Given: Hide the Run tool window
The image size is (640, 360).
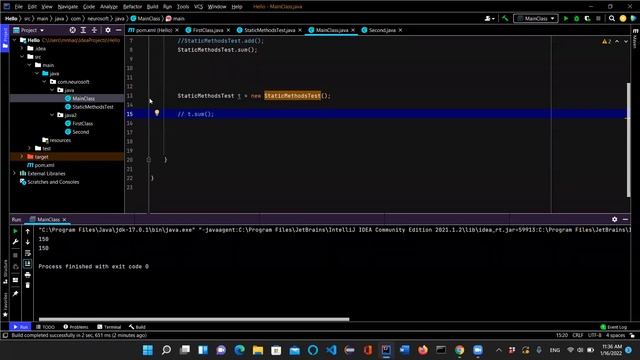Looking at the screenshot, I should 625,220.
